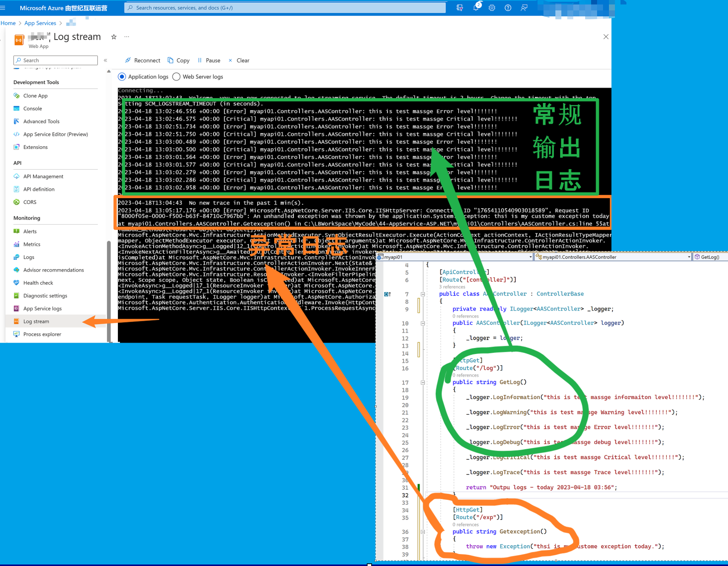Open Diagnostic settings menu item
728x566 pixels.
coord(45,296)
